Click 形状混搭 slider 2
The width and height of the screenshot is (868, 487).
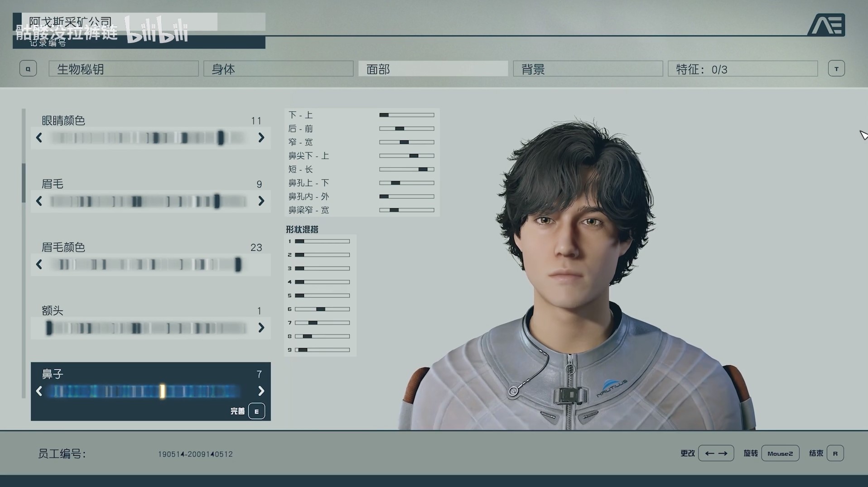pos(322,255)
